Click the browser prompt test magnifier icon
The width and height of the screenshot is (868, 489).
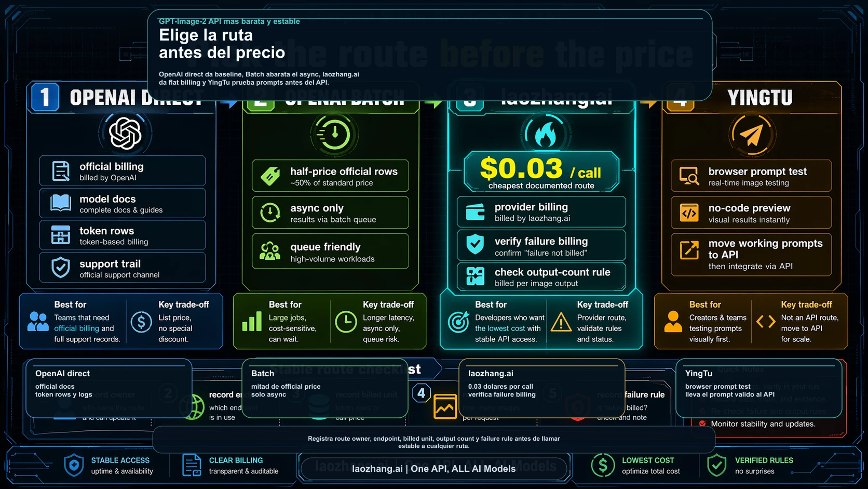click(688, 176)
